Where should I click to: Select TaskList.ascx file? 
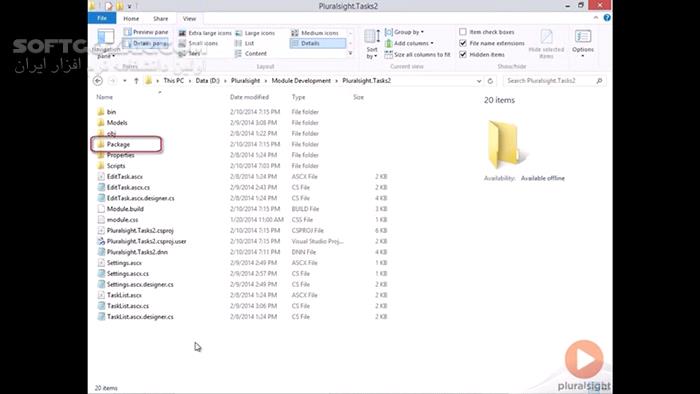point(124,295)
